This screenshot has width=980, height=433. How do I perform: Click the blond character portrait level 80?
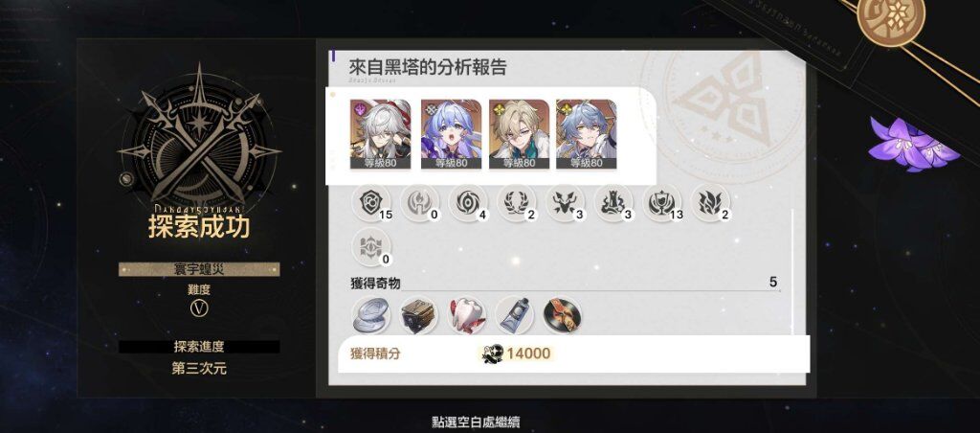coord(519,134)
